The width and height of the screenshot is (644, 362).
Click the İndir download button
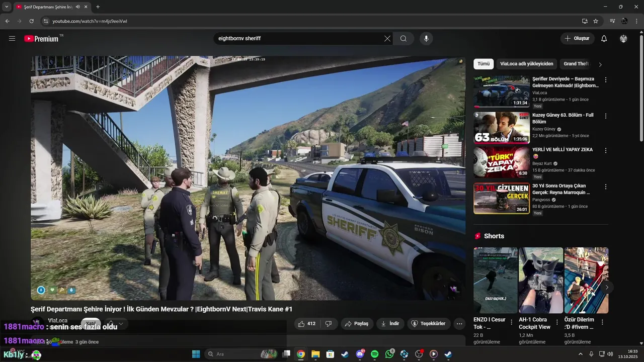[390, 324]
